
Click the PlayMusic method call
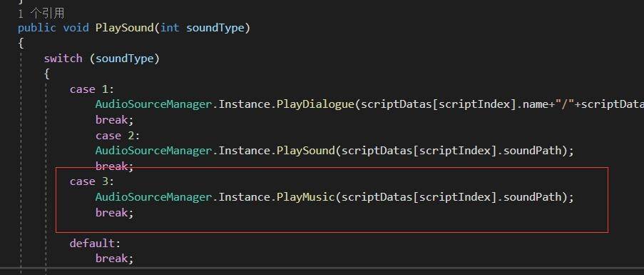point(305,197)
